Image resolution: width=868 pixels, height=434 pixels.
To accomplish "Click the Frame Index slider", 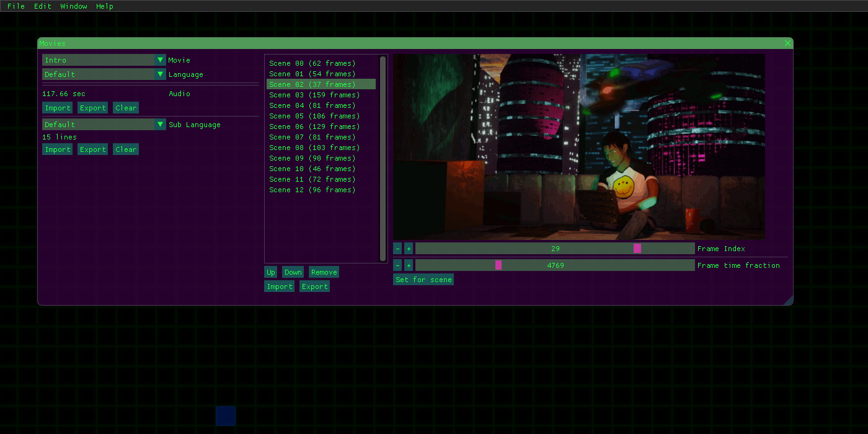I will pos(555,249).
